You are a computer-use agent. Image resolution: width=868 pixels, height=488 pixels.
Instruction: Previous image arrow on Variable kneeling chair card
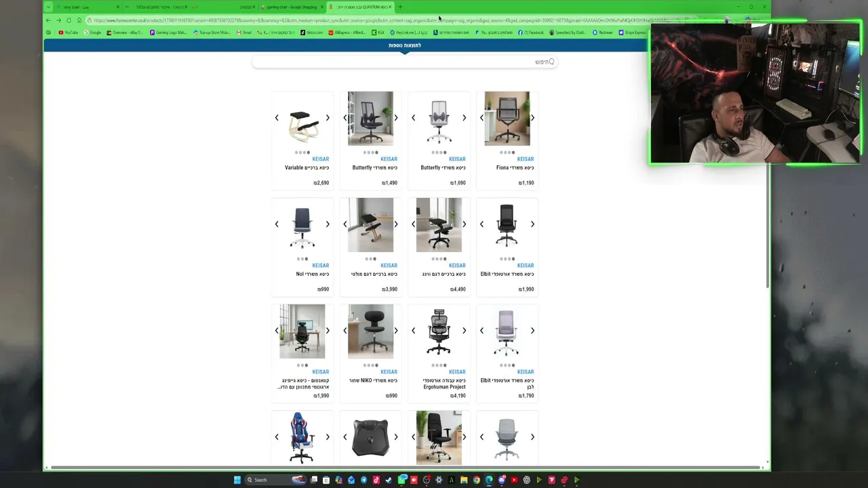coord(277,118)
